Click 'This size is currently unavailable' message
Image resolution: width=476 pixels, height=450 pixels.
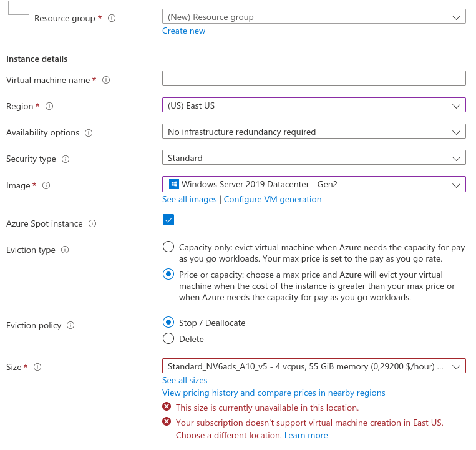(267, 408)
